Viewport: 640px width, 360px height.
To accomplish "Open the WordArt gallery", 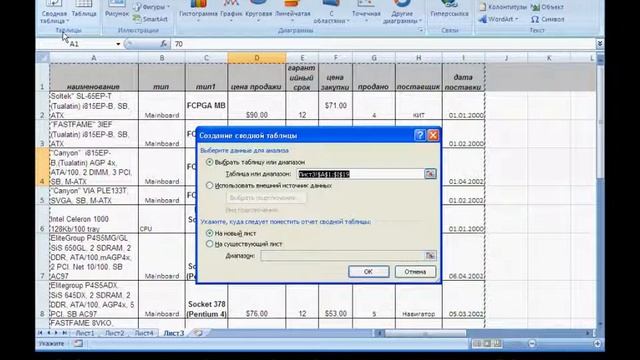I will pyautogui.click(x=499, y=19).
